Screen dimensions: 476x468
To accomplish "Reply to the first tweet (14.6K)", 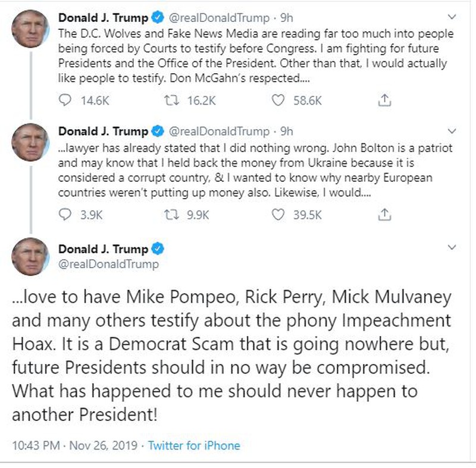I will [65, 101].
